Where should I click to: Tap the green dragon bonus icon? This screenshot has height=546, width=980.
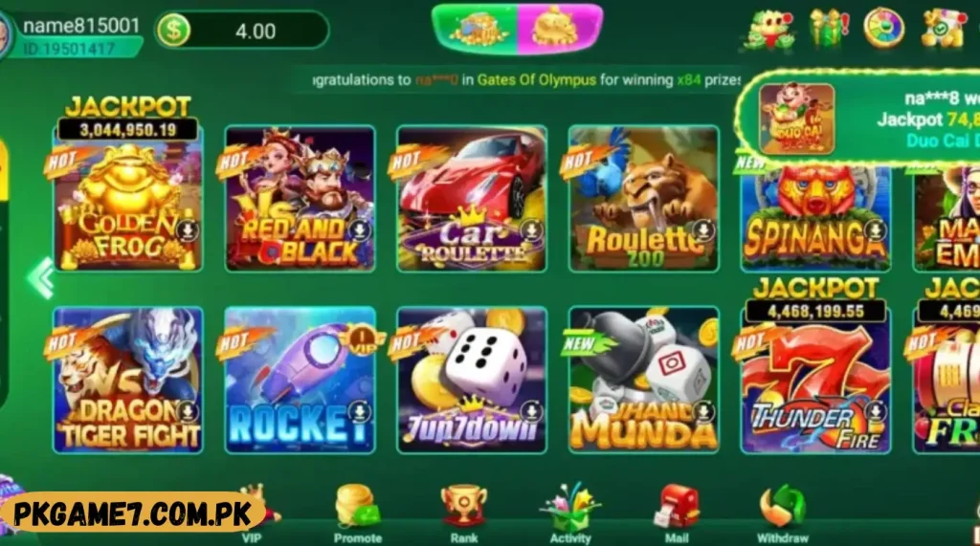[768, 30]
